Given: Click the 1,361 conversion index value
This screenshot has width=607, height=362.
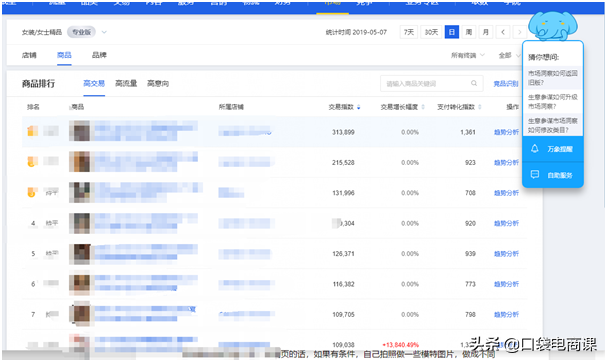Looking at the screenshot, I should pos(468,132).
